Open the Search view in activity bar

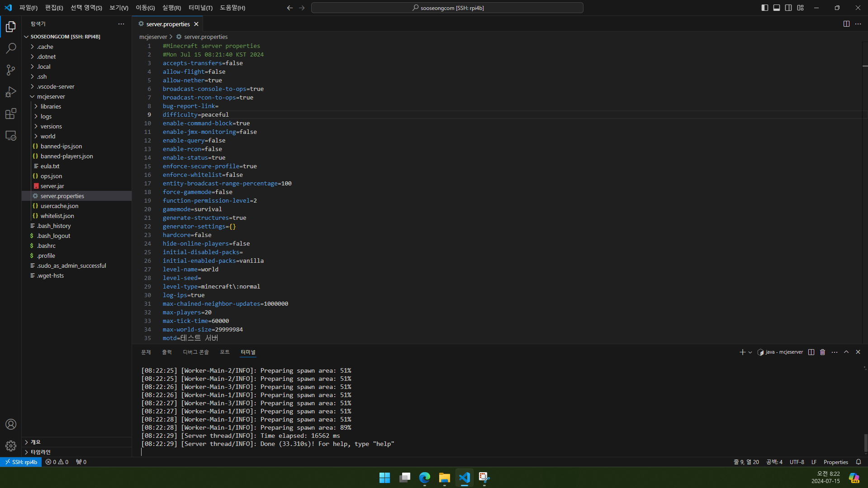[11, 48]
